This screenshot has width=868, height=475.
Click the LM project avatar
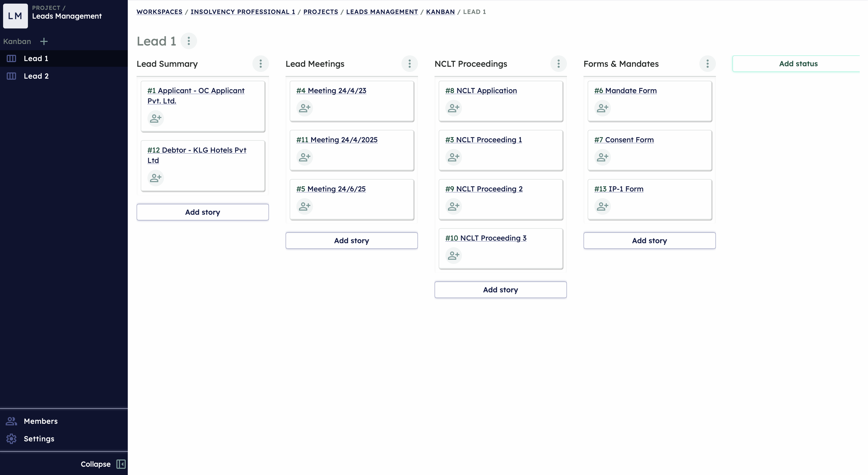click(16, 16)
